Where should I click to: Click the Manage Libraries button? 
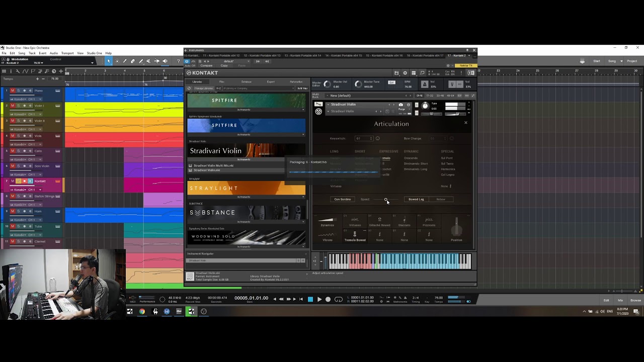tap(204, 88)
